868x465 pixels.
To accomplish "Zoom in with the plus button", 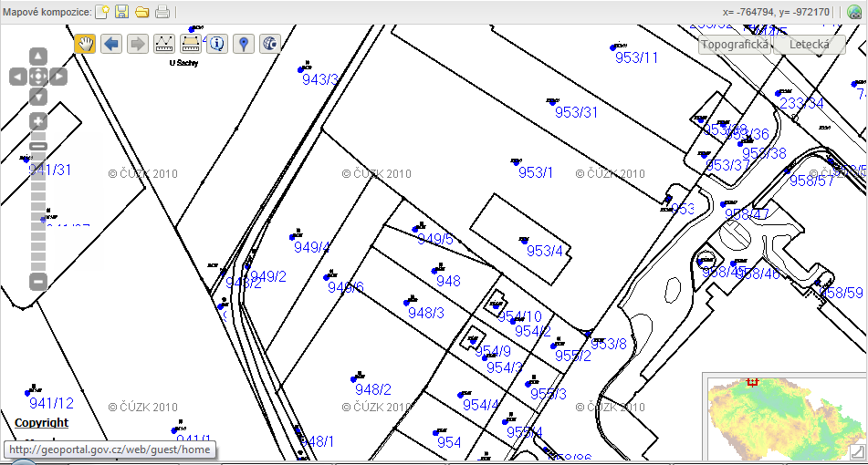I will coord(38,121).
